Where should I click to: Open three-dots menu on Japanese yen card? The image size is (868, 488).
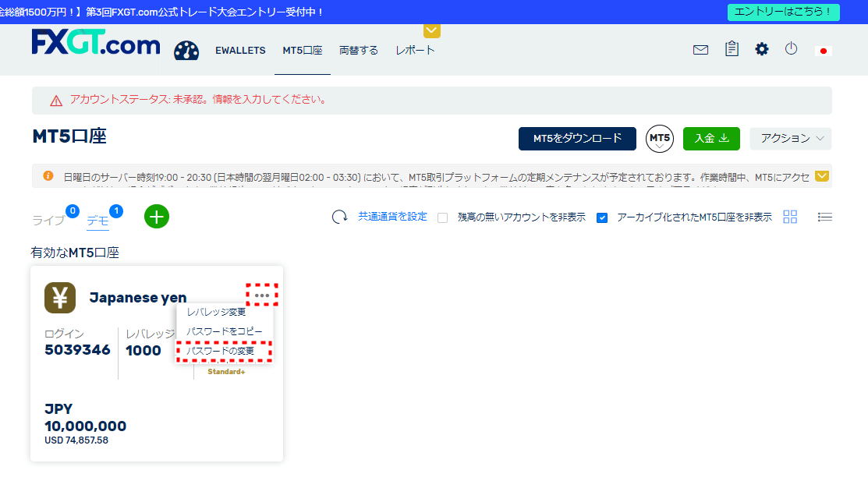tap(262, 295)
